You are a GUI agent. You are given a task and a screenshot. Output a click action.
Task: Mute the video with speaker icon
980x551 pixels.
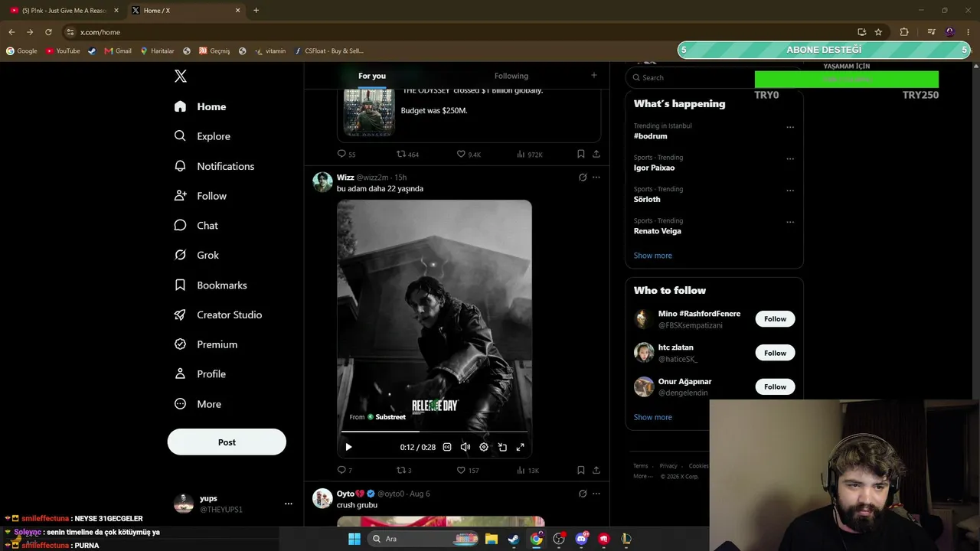pos(465,447)
